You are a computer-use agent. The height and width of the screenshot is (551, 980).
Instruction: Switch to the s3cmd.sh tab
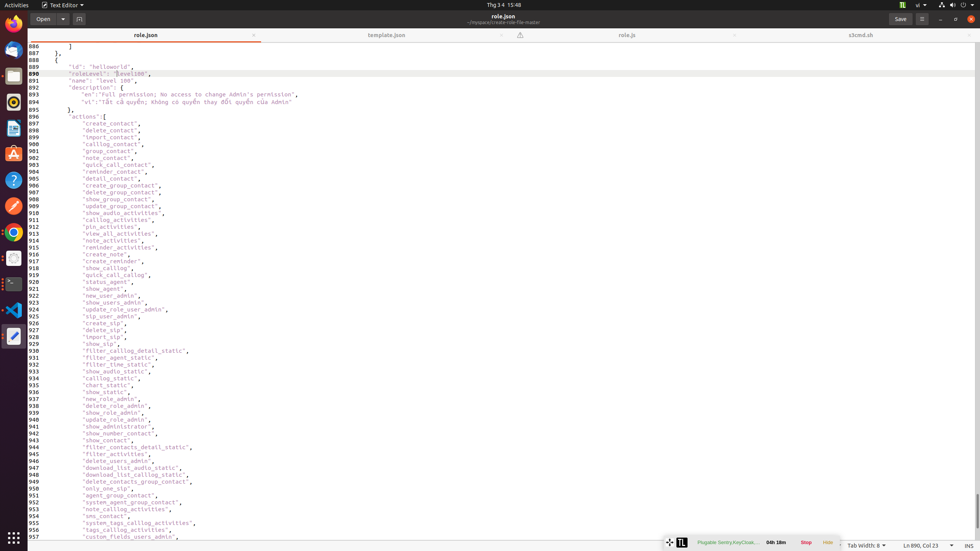860,35
